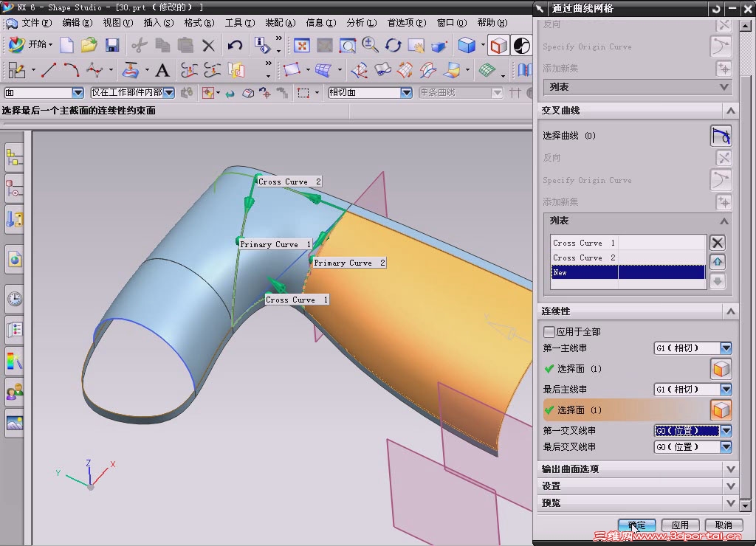Screen dimensions: 756x546
Task: Click the 应用 button
Action: [680, 525]
